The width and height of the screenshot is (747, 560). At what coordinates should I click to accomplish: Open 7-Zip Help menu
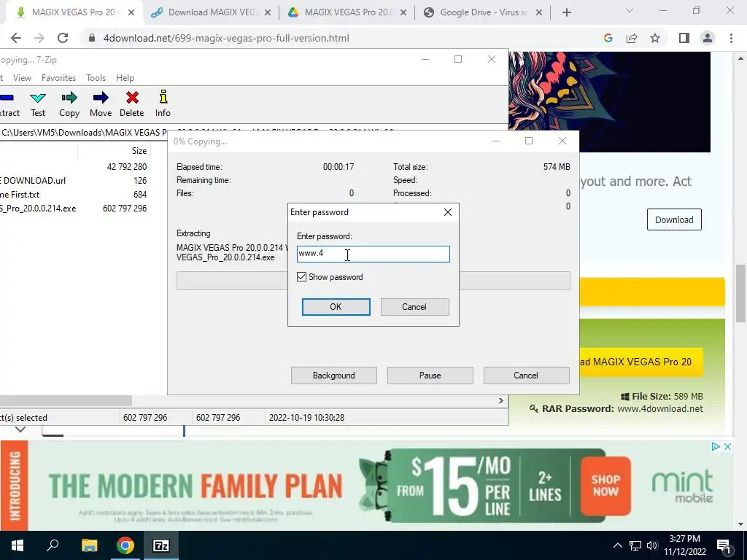coord(125,77)
